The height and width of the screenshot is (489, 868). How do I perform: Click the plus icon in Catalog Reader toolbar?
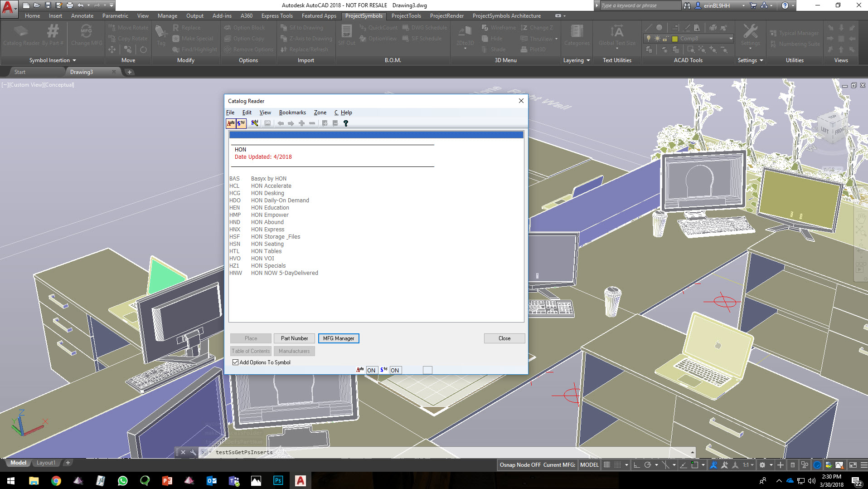click(x=301, y=123)
